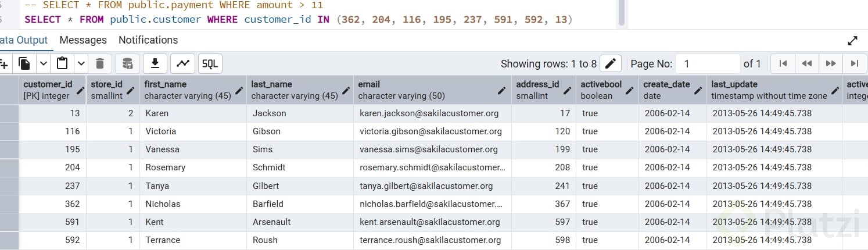
Task: Switch to the Messages tab
Action: pos(83,40)
